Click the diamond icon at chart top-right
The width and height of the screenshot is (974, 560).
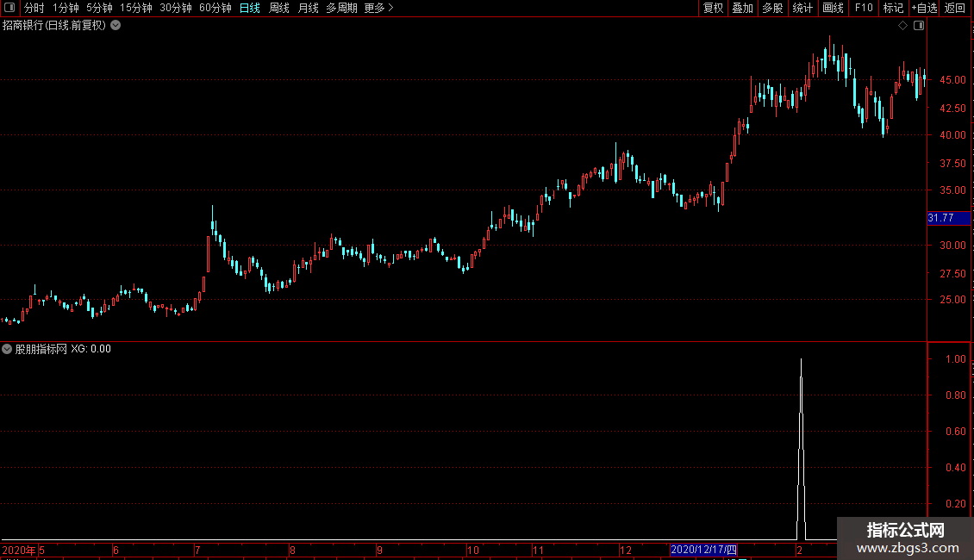click(x=903, y=26)
